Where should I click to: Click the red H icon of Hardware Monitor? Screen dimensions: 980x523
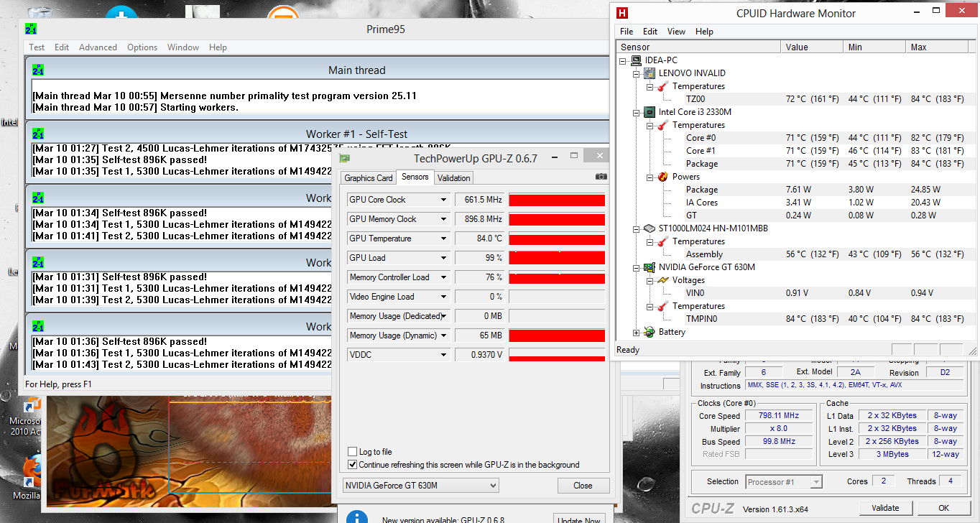622,13
